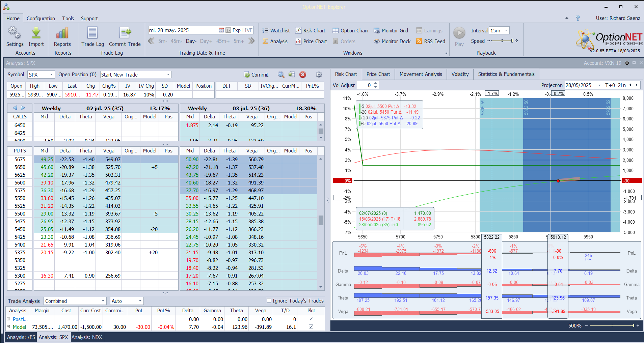Screen dimensions: 644x343
Task: Click the Commit Trade ribbon icon
Action: point(125,33)
